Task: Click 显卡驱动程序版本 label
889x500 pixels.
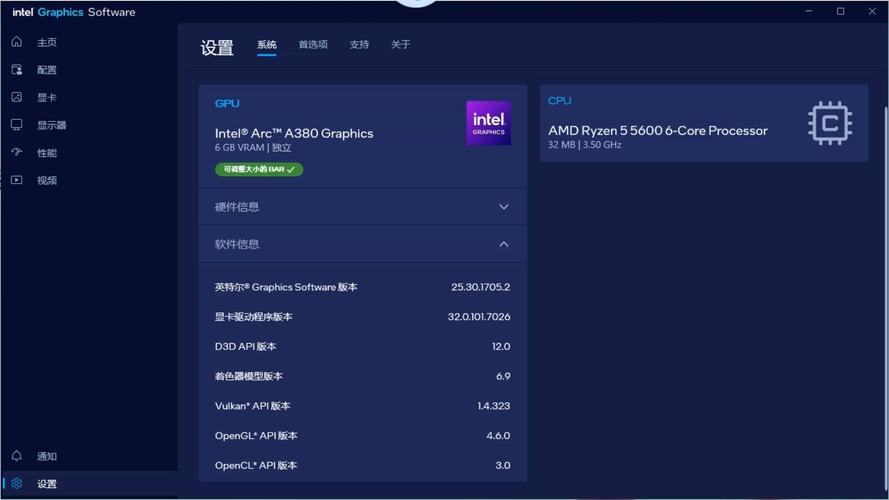Action: (253, 316)
